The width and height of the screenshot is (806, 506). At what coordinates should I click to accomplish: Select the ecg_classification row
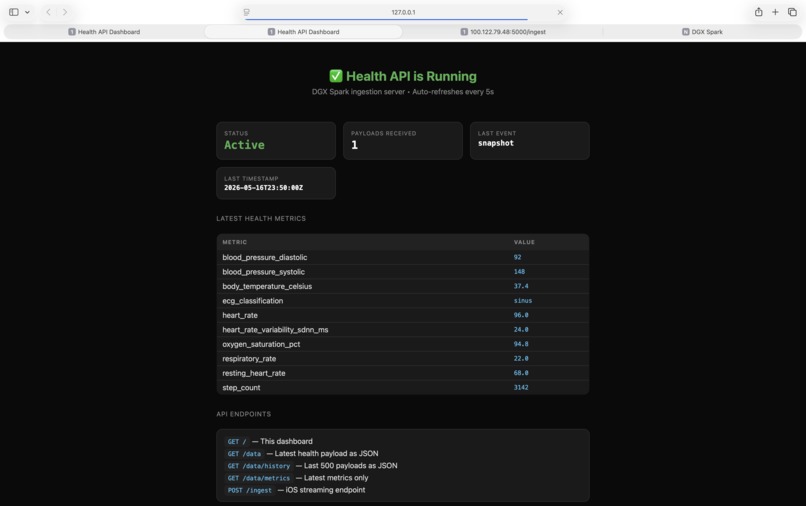click(x=402, y=300)
